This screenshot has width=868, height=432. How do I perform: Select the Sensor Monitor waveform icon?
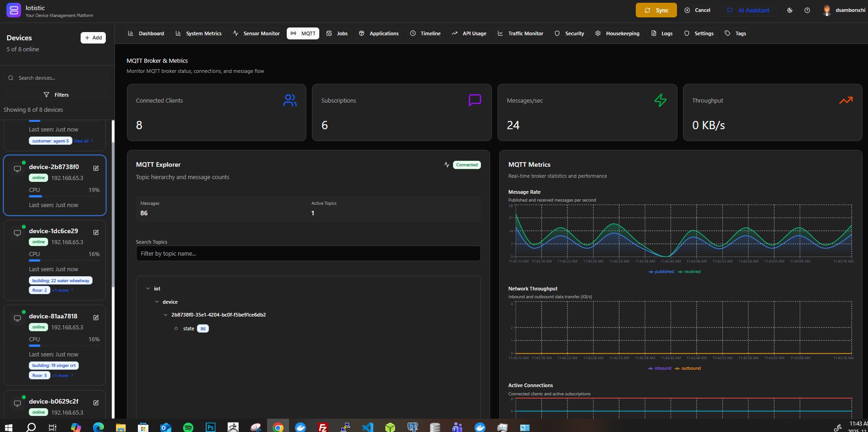coord(235,33)
